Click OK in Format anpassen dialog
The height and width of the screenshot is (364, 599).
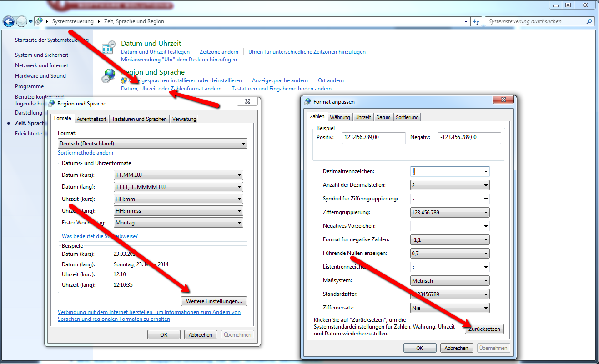420,348
